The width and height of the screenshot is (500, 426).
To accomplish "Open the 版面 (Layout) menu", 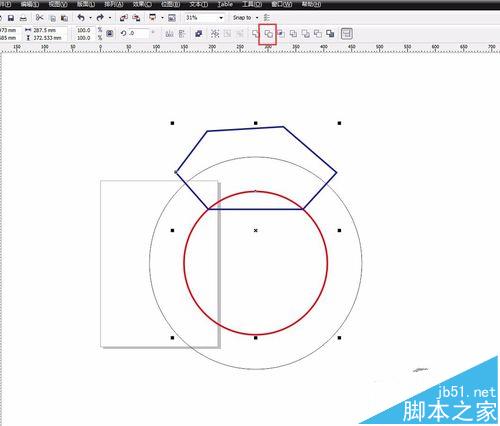I will click(x=86, y=5).
